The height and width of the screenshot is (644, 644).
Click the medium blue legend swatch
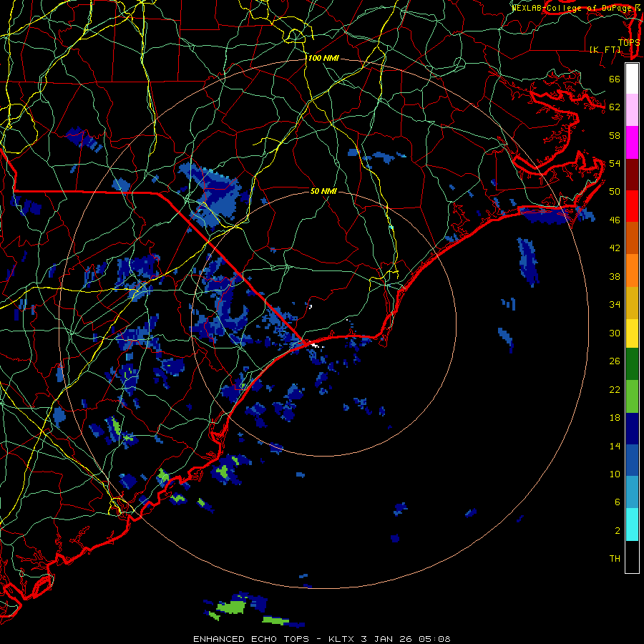632,460
